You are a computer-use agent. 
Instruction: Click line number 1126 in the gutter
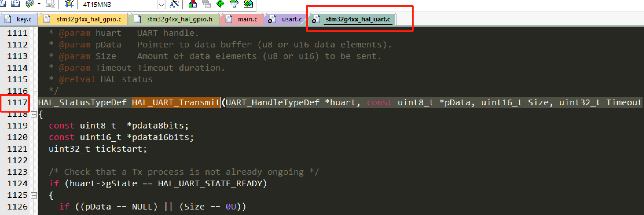pyautogui.click(x=17, y=207)
